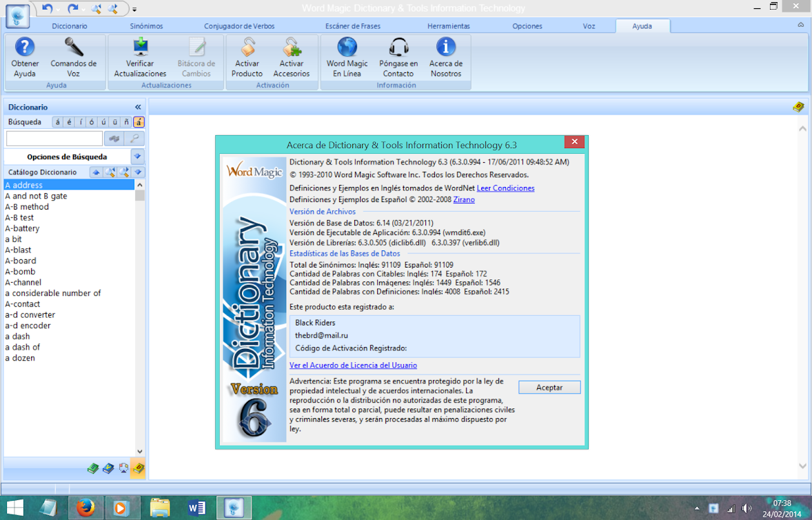The image size is (812, 520).
Task: Click the green book icon at panel bottom
Action: coord(93,469)
